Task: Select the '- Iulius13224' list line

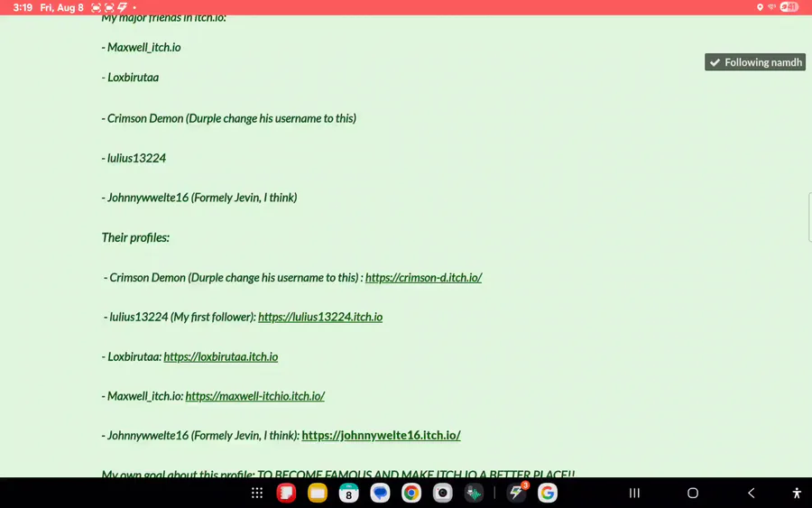Action: tap(134, 159)
